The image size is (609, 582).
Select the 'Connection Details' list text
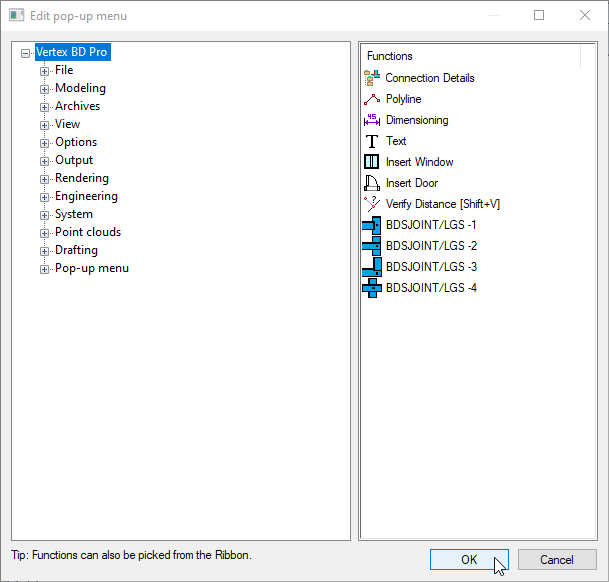[430, 78]
